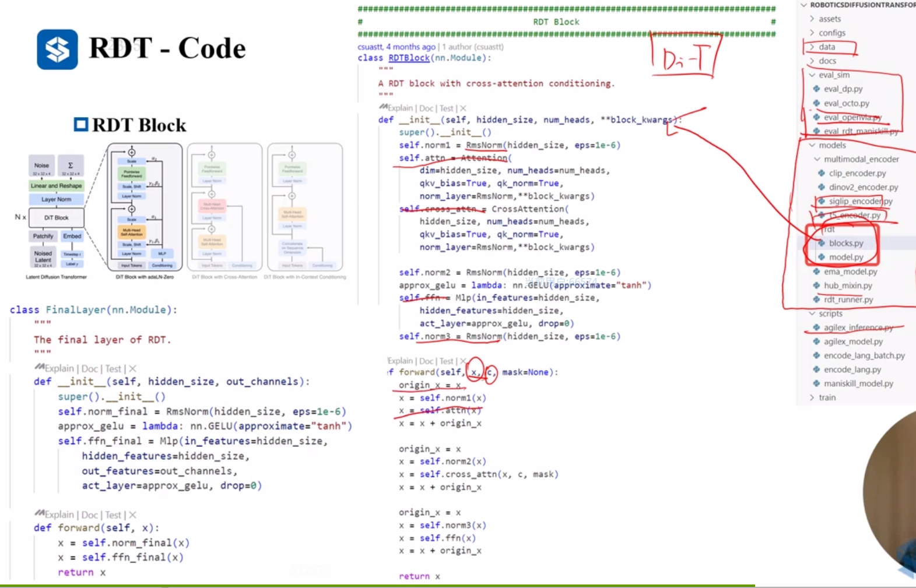Expand the assets folder
This screenshot has width=916, height=588.
tap(812, 19)
